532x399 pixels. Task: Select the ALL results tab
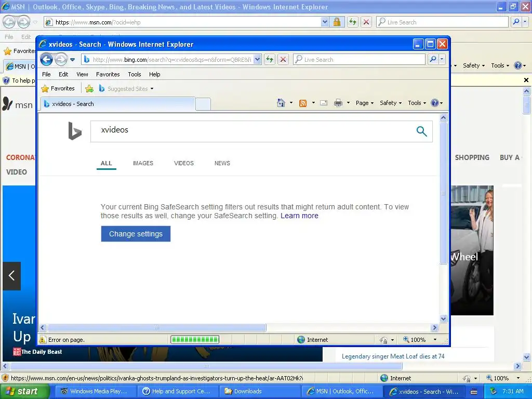tap(106, 163)
